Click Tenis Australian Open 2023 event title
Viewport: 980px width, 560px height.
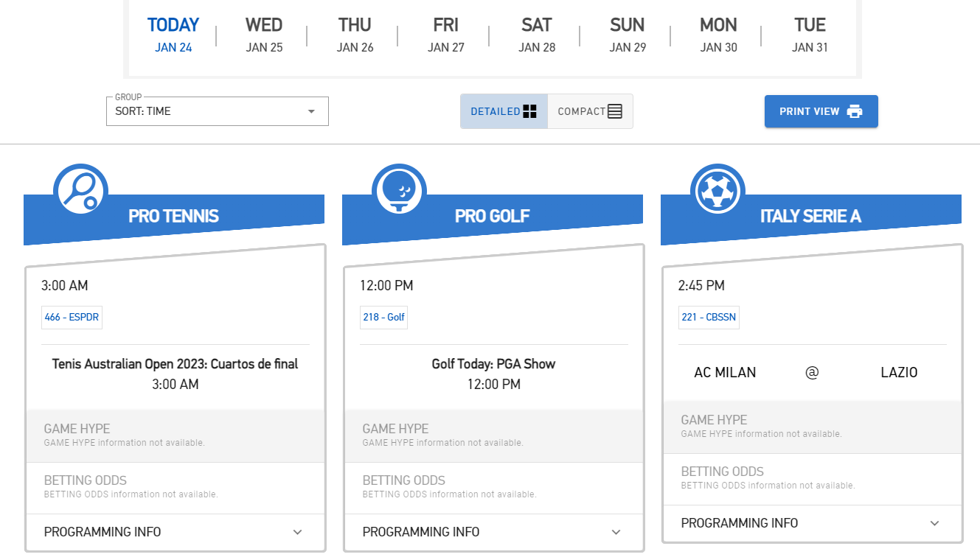point(175,364)
